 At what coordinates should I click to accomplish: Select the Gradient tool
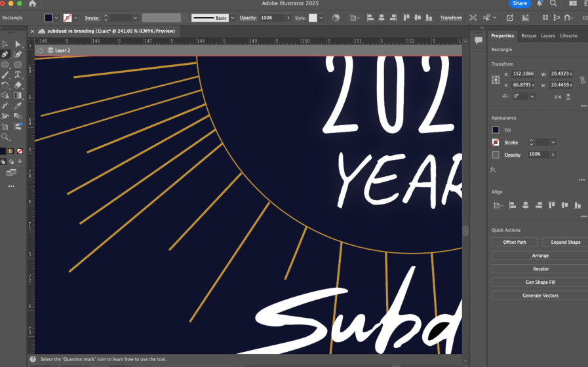(18, 96)
